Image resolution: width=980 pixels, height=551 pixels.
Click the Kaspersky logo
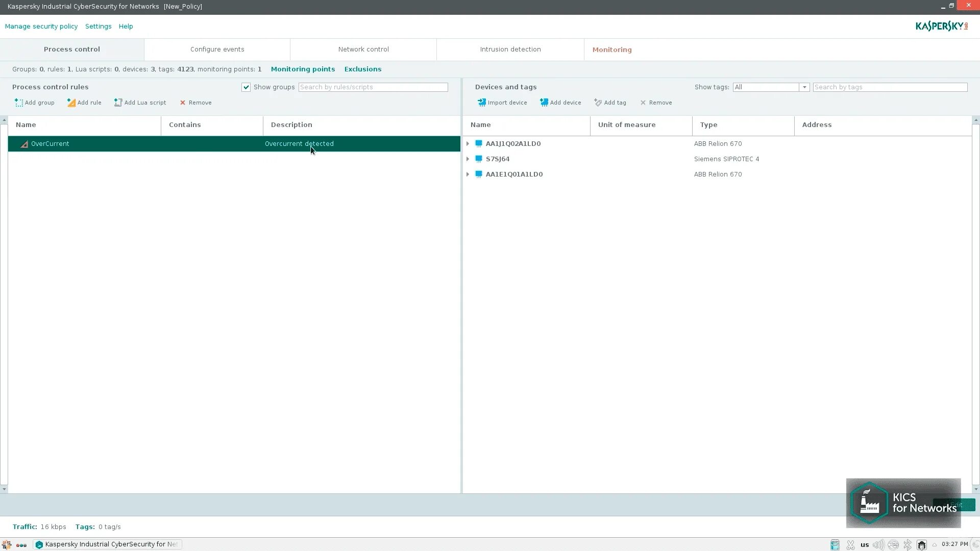[x=941, y=26]
